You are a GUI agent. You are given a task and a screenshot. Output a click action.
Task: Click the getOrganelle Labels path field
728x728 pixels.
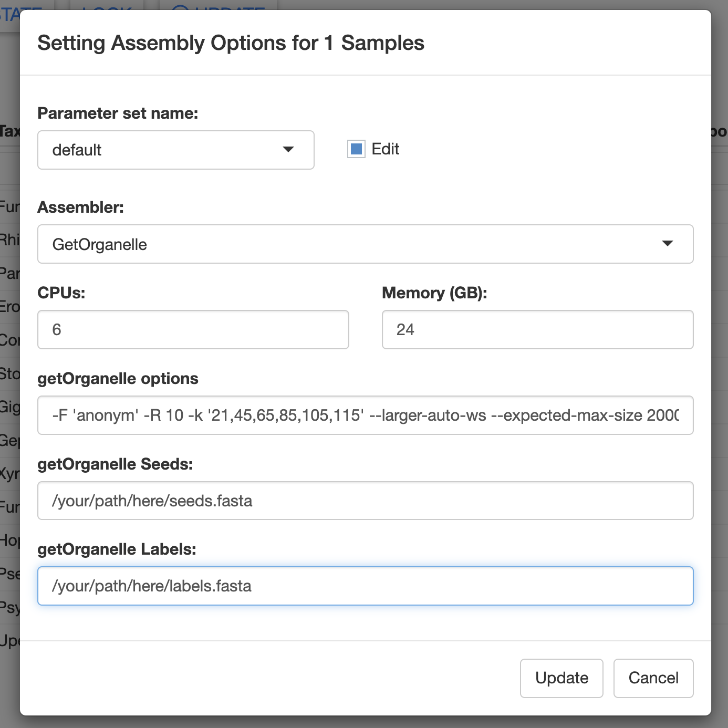click(x=366, y=586)
